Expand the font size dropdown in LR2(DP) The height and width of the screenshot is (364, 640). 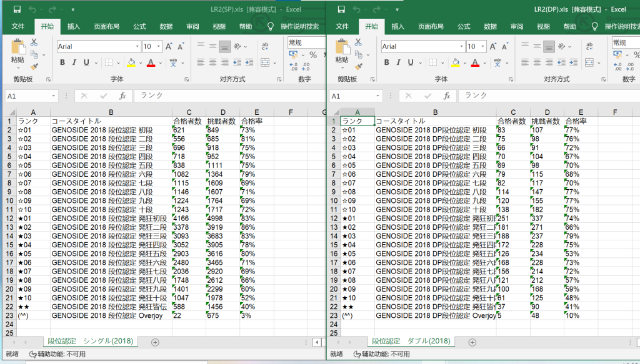pos(484,47)
